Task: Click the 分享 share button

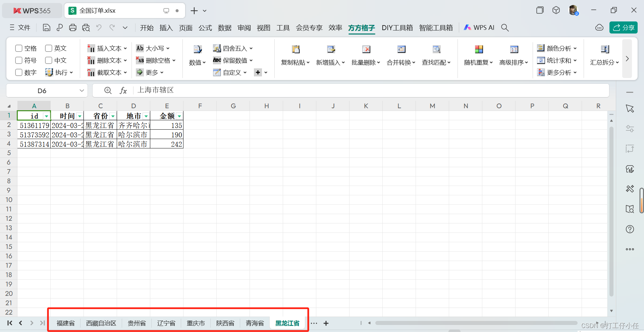Action: (x=623, y=27)
